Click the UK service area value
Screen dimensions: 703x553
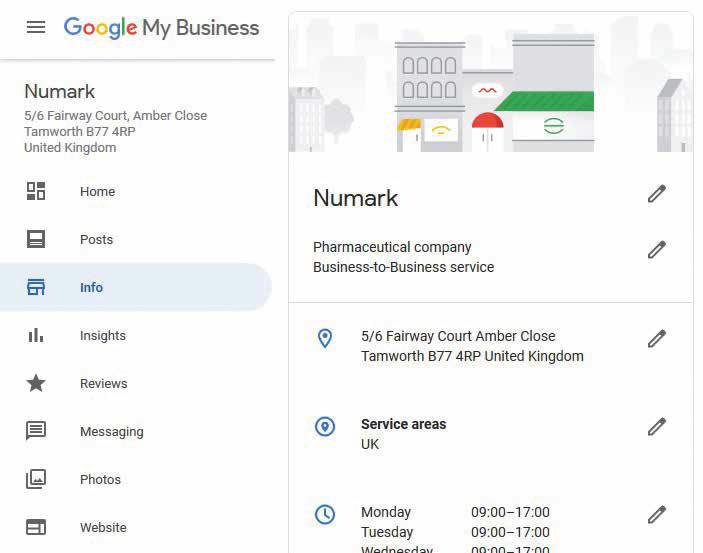point(370,444)
